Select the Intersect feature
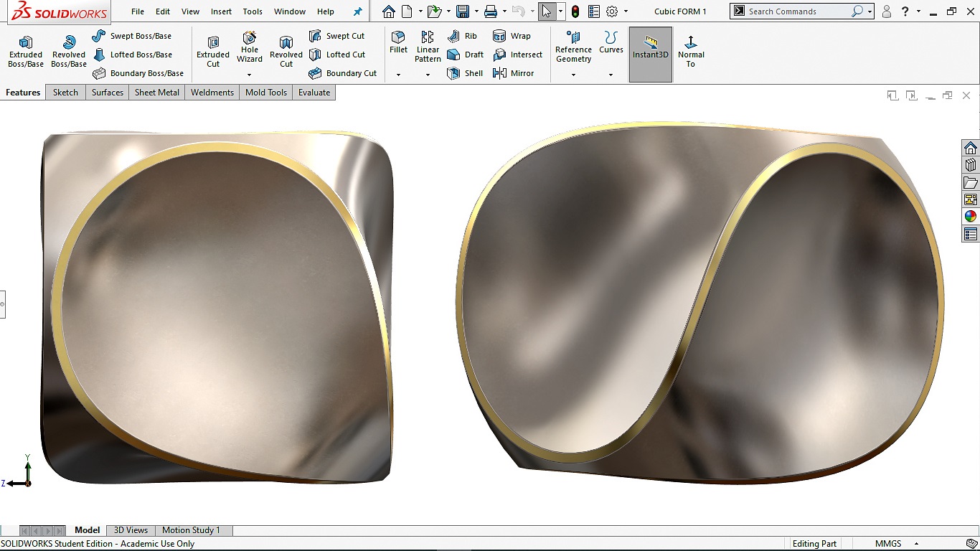Viewport: 980px width, 551px height. pyautogui.click(x=517, y=55)
